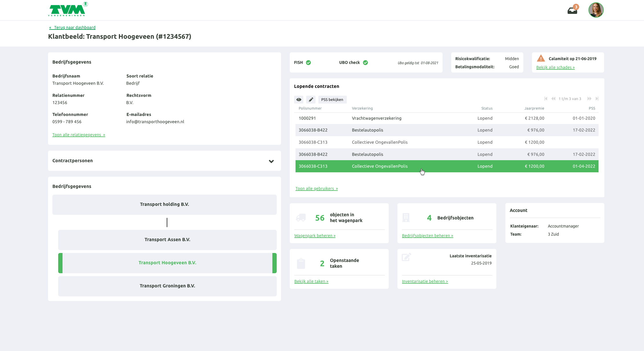Viewport: 644px width, 351px height.
Task: Click the PSS bekijken button
Action: point(332,99)
